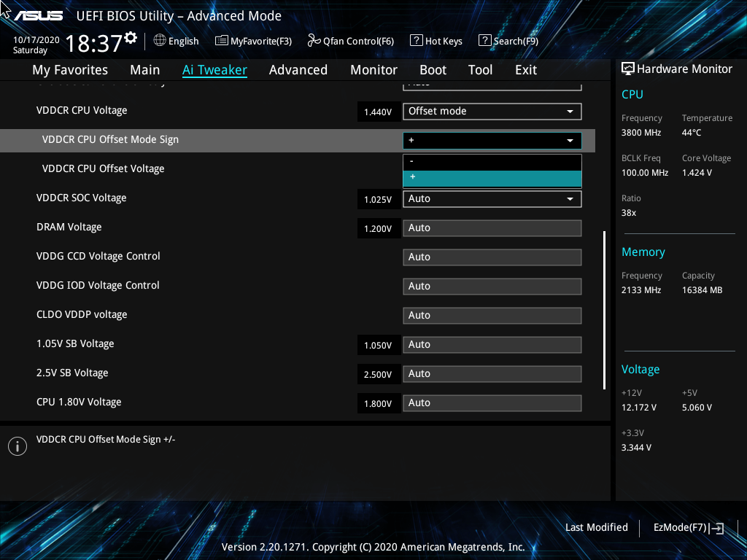747x560 pixels.
Task: Click the Hot Keys question-mark icon
Action: point(416,41)
